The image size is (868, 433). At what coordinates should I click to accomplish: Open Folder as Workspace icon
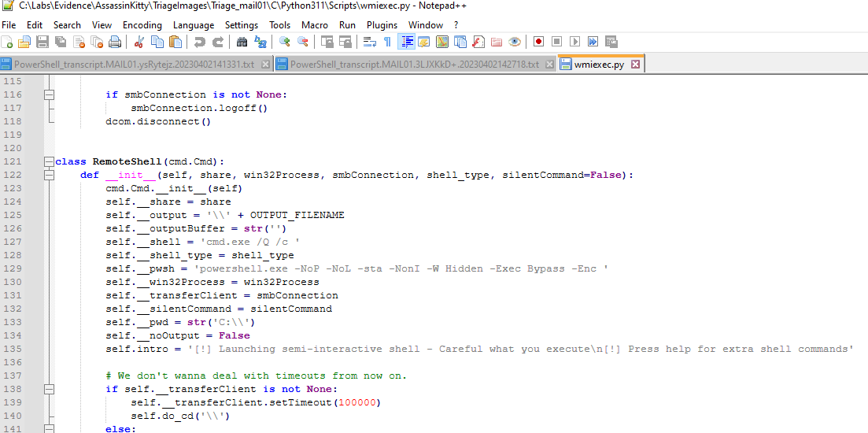click(x=496, y=42)
